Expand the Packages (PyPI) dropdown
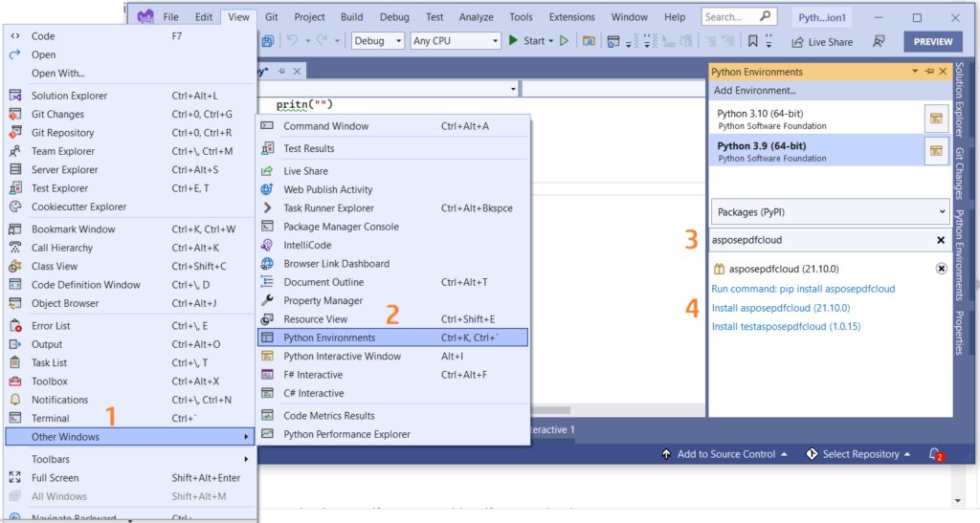Viewport: 980px width, 523px height. [x=830, y=211]
